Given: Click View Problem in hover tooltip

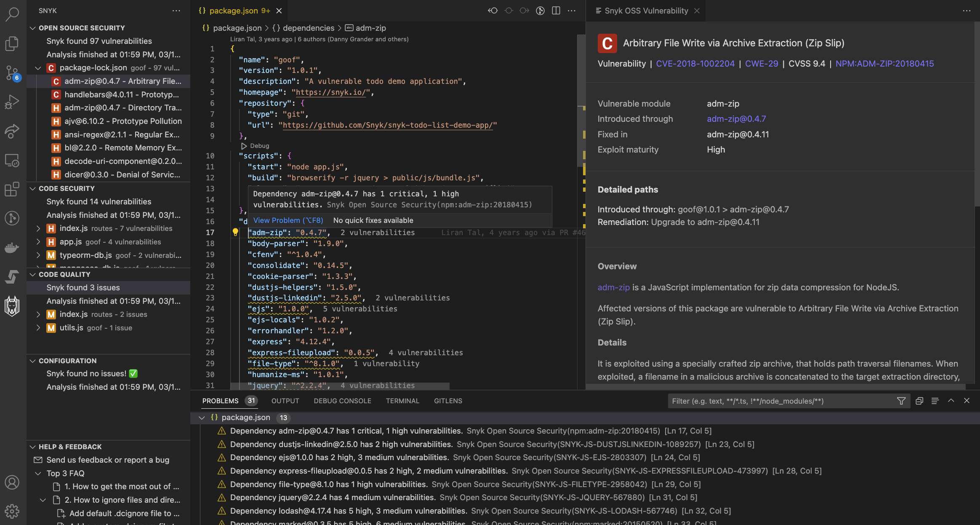Looking at the screenshot, I should [x=288, y=220].
